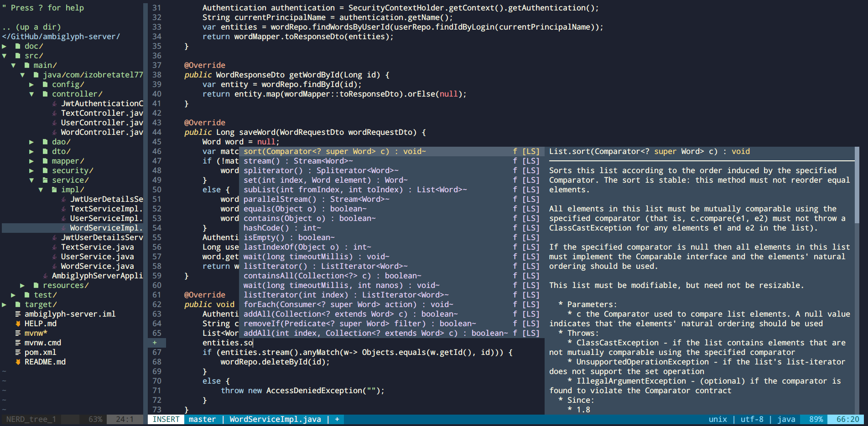Viewport: 868px width, 426px height.
Task: Click the file icon of pom.xml
Action: [18, 352]
